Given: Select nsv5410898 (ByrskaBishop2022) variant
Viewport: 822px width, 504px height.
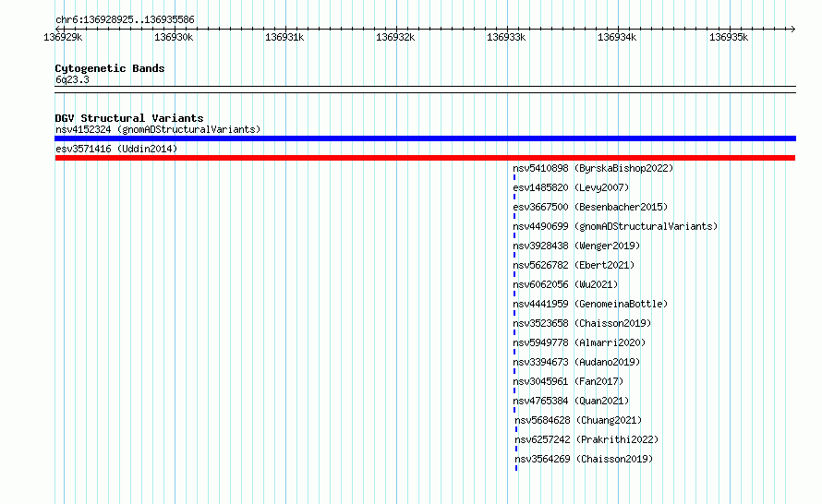Looking at the screenshot, I should click(x=593, y=168).
